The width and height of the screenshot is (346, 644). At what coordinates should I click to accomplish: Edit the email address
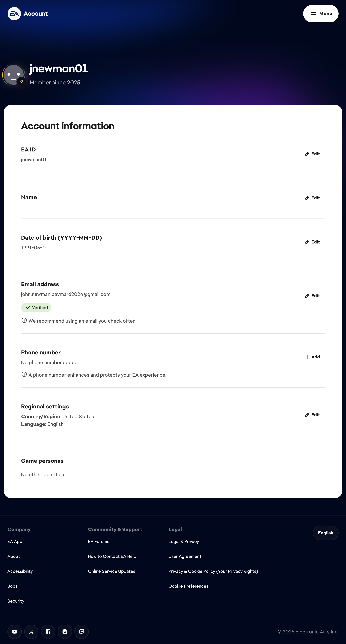coord(312,295)
